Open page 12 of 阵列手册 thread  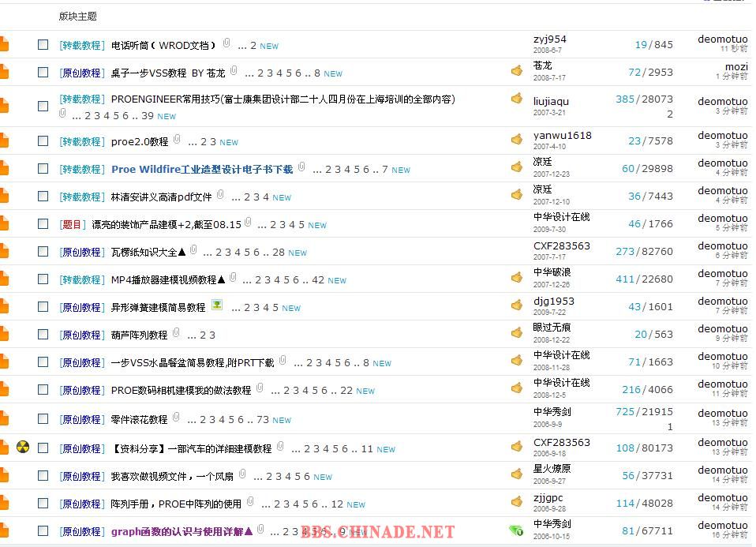click(337, 504)
